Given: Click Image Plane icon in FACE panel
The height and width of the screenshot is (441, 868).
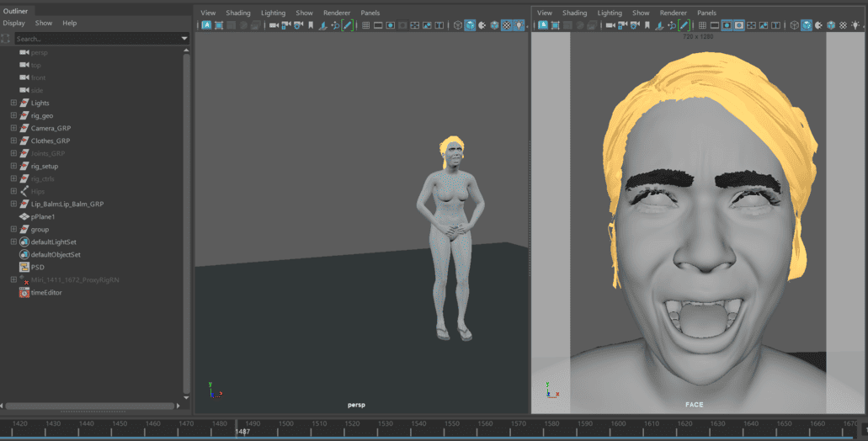Looking at the screenshot, I should (659, 25).
